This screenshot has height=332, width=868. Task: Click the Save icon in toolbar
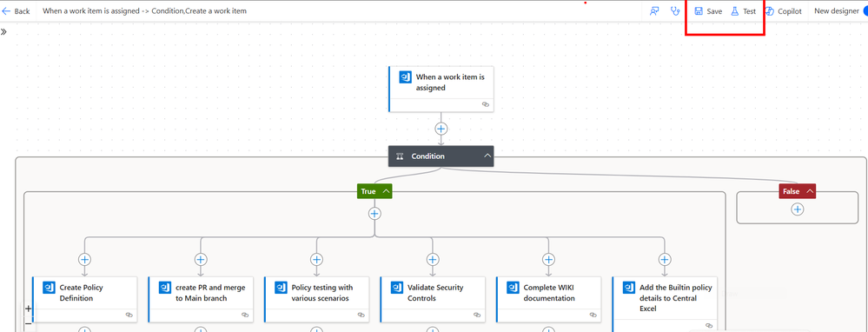(x=699, y=11)
